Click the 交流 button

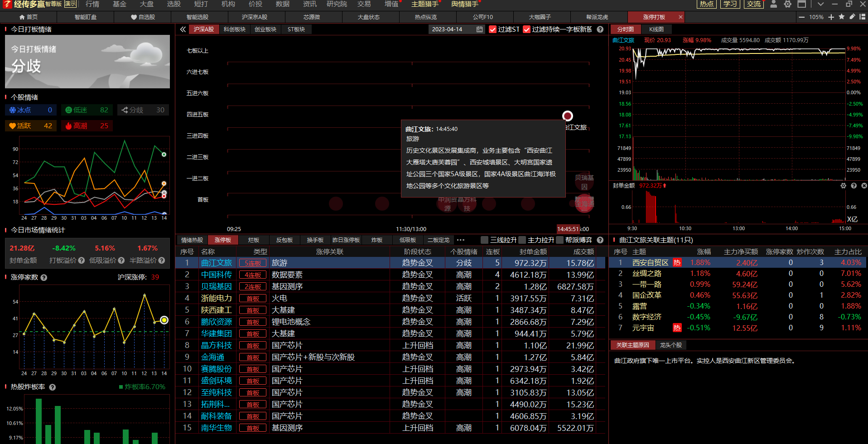pos(754,4)
